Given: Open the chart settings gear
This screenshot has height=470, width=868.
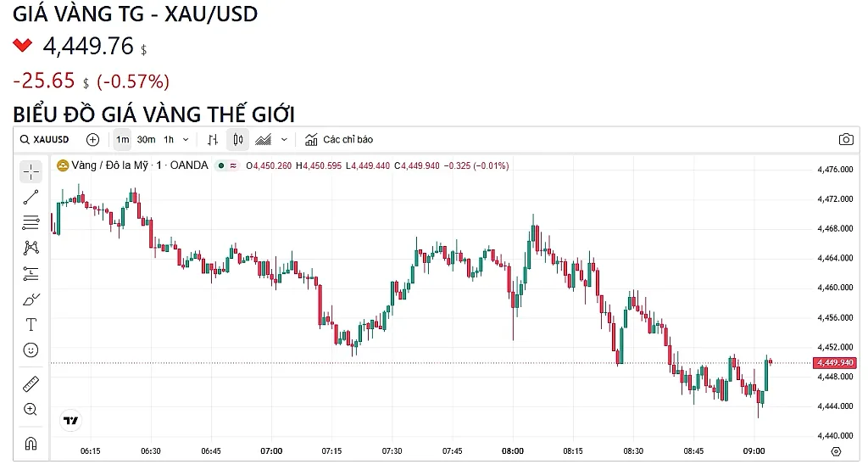Looking at the screenshot, I should (x=837, y=451).
